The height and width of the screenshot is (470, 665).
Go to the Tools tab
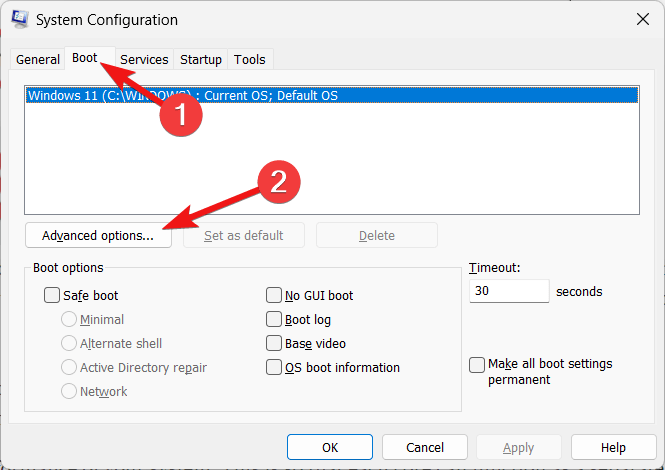250,60
